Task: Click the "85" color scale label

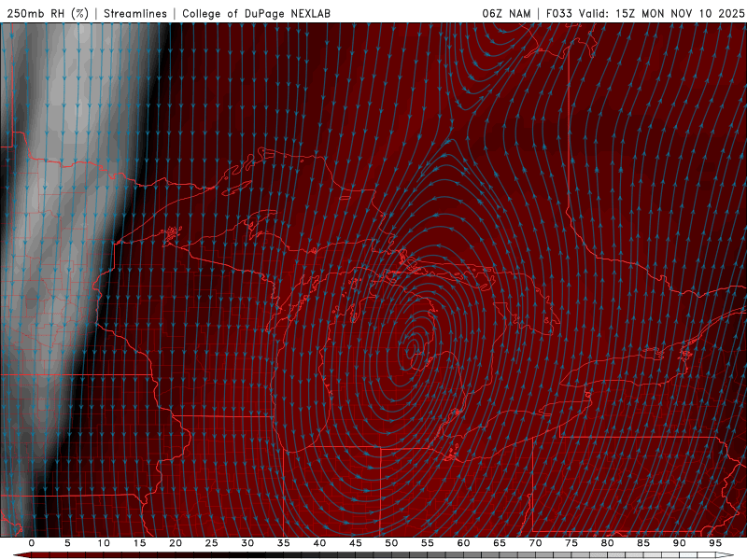Action: click(643, 543)
